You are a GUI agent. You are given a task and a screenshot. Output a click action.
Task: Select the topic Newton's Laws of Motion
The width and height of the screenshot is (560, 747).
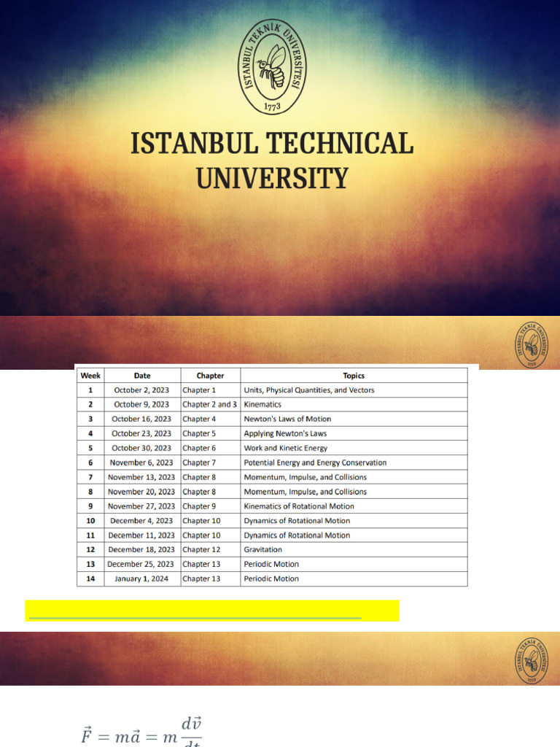point(287,419)
